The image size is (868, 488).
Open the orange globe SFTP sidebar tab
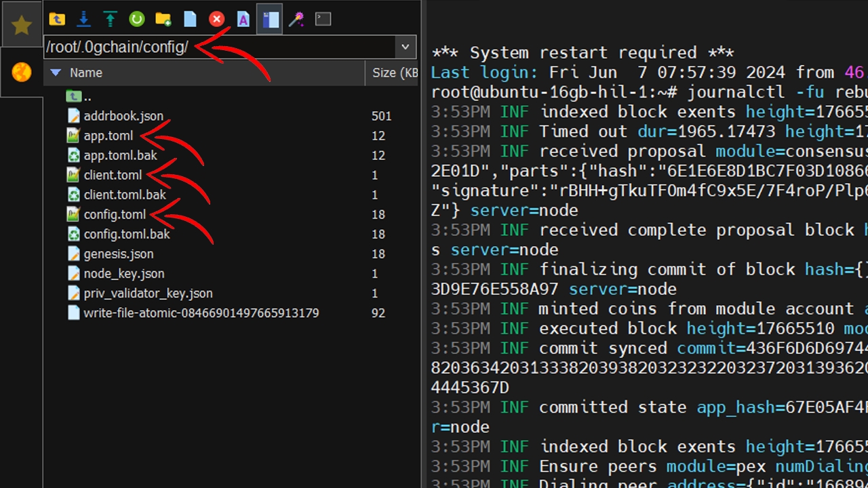pos(22,72)
